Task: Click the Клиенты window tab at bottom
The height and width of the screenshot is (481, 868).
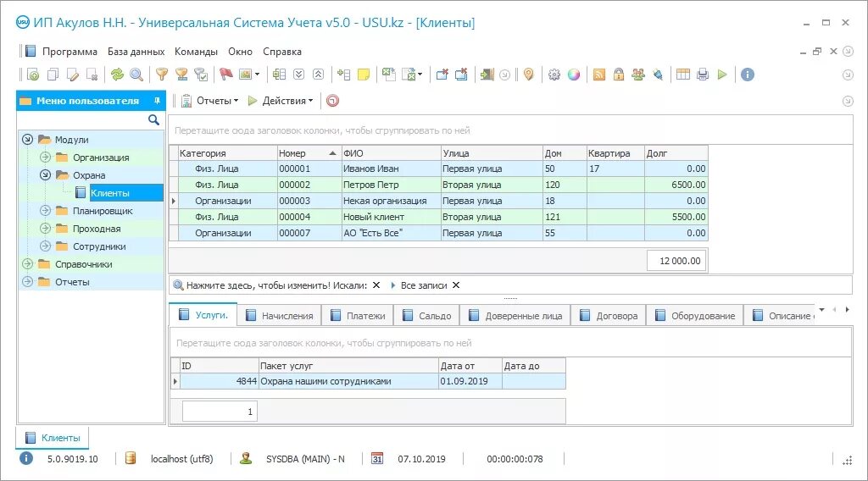Action: point(53,438)
